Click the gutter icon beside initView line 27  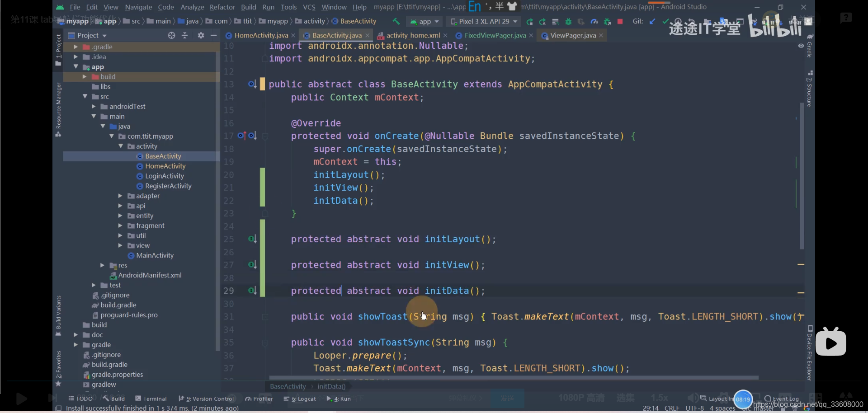pyautogui.click(x=252, y=264)
